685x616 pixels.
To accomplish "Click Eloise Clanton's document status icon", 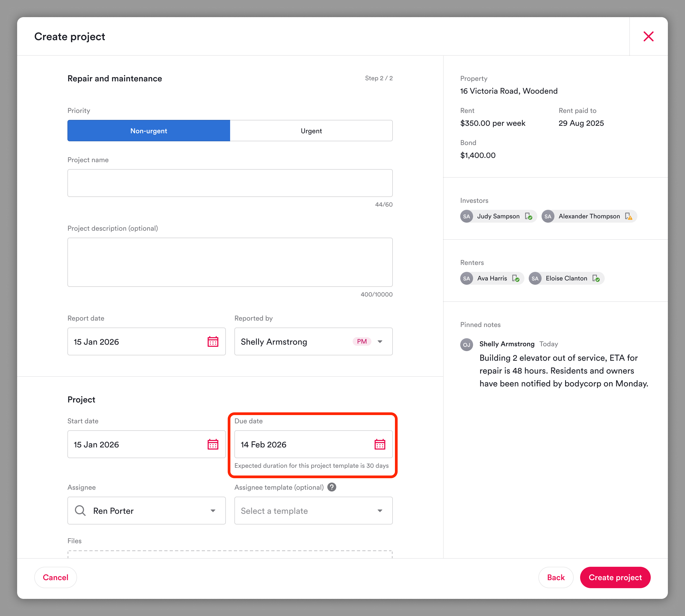I will [x=596, y=278].
